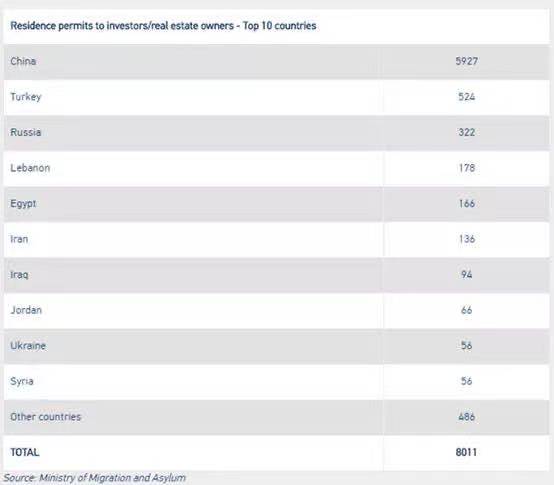Click Lebanon's value 178
This screenshot has width=554, height=485.
[466, 168]
